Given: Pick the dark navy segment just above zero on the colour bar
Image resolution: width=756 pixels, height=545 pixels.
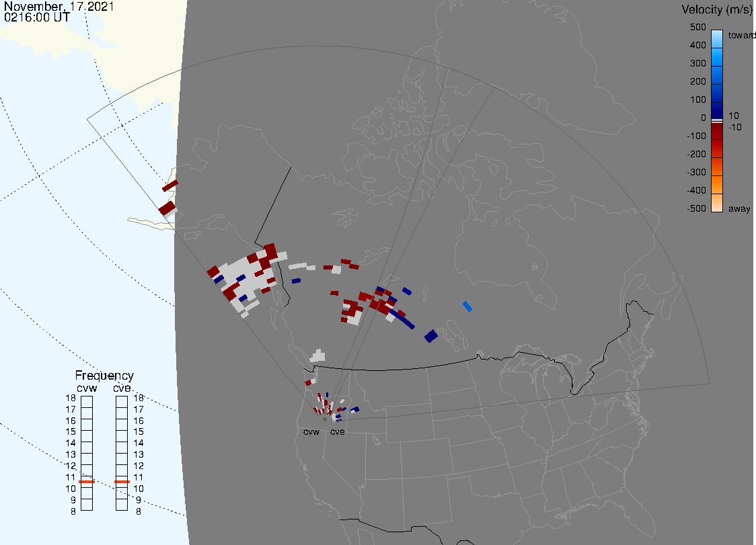Looking at the screenshot, I should coord(717,110).
